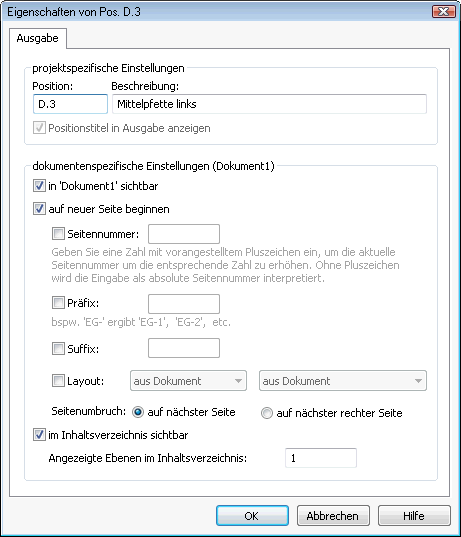Click the Suffix text field
The height and width of the screenshot is (537, 461).
tap(184, 348)
